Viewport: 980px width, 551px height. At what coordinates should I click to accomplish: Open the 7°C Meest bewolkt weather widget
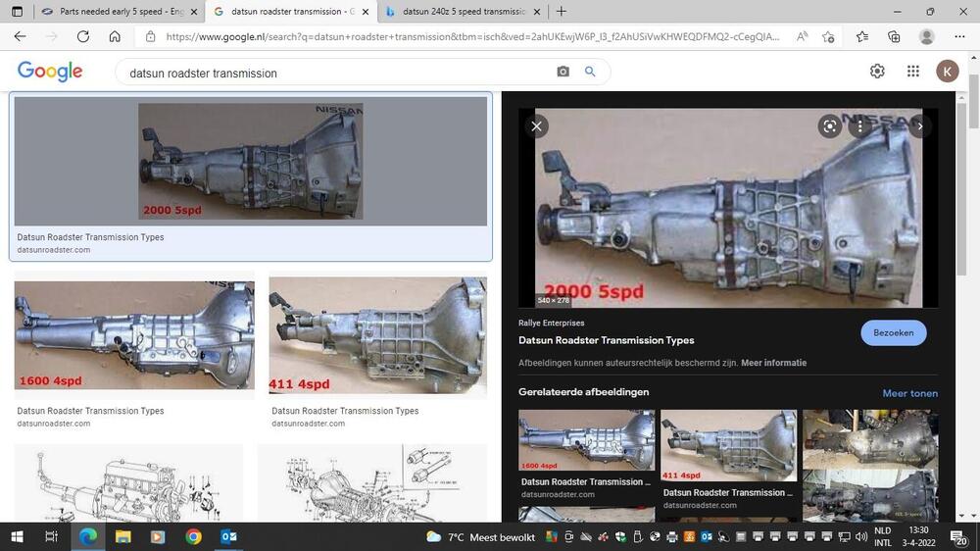tap(480, 537)
